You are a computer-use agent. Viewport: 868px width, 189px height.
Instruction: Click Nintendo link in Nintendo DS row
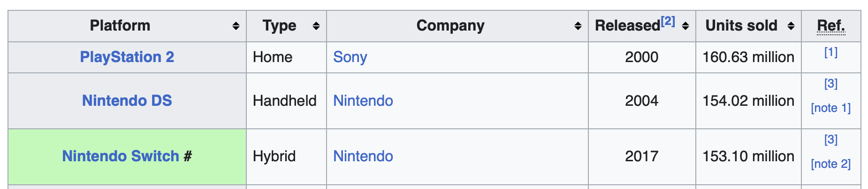(363, 101)
